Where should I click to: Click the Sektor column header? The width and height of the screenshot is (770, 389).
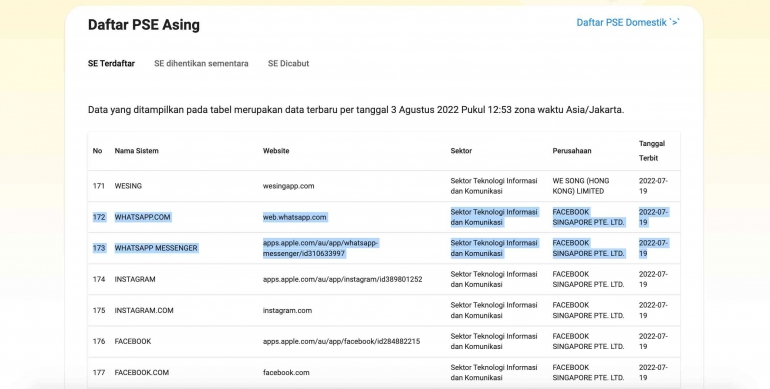461,151
